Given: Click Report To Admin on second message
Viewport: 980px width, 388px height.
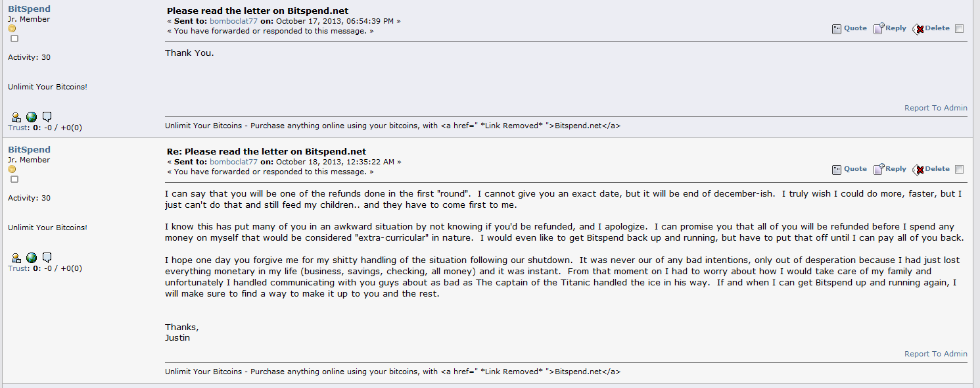Looking at the screenshot, I should (x=936, y=354).
